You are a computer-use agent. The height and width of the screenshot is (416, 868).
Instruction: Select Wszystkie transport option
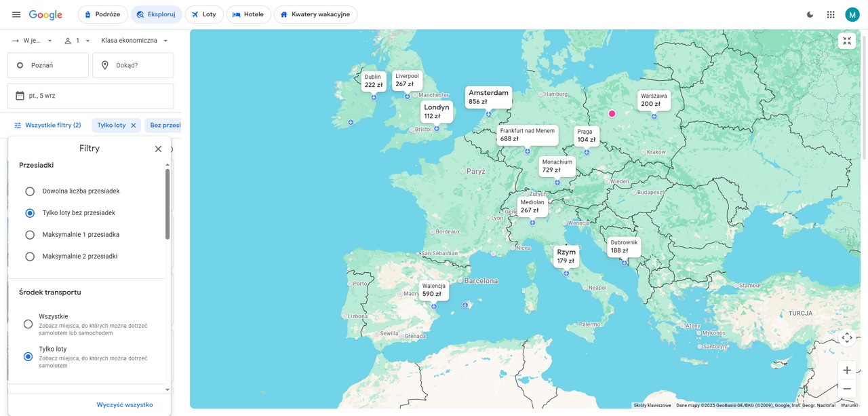28,324
